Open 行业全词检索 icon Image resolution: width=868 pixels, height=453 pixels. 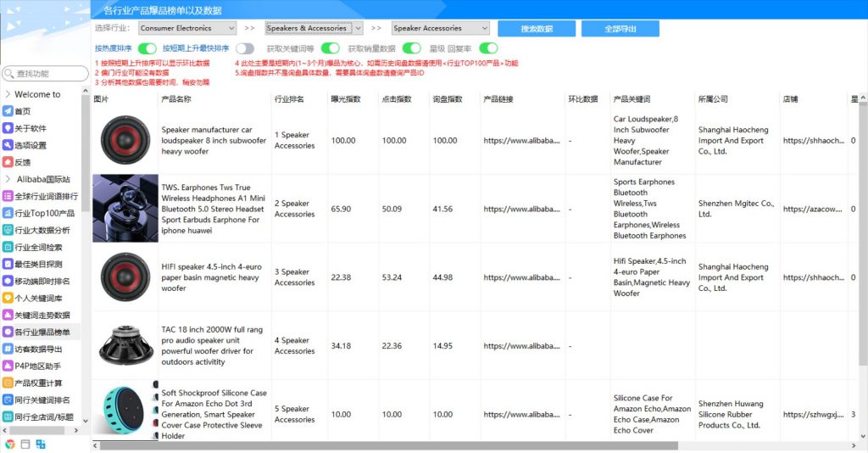coord(8,247)
